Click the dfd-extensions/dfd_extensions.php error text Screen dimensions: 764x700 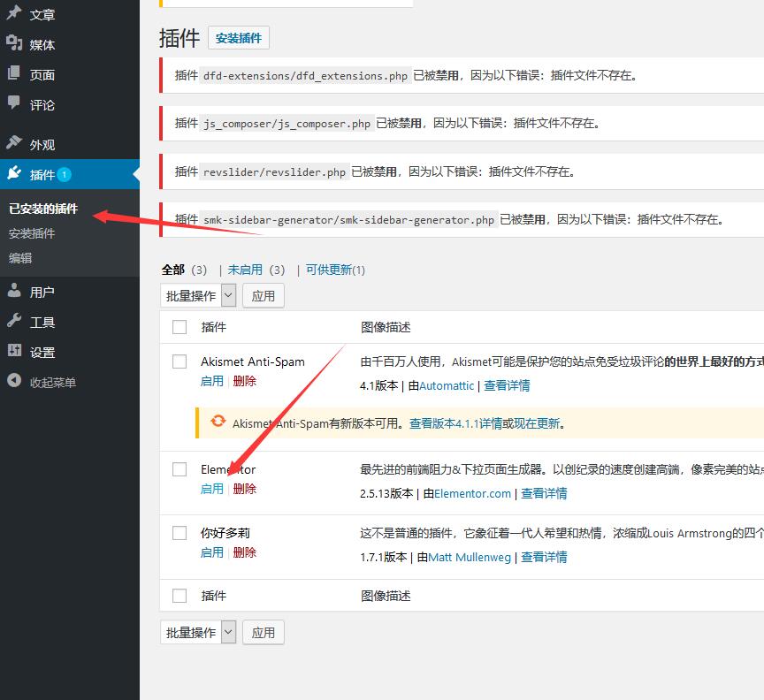[x=305, y=76]
